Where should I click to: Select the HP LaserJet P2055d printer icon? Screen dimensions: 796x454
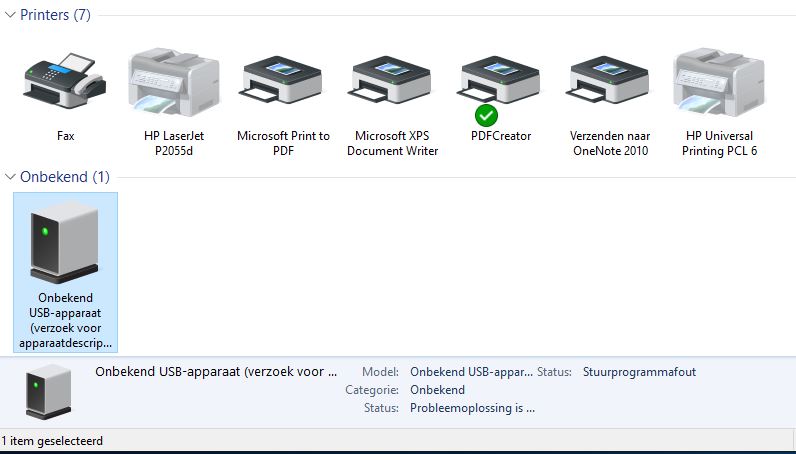click(174, 83)
